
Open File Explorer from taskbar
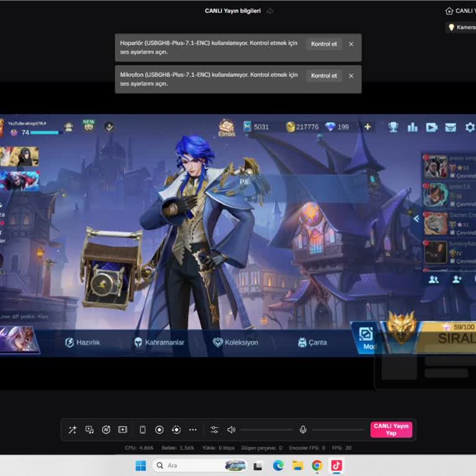[x=297, y=465]
